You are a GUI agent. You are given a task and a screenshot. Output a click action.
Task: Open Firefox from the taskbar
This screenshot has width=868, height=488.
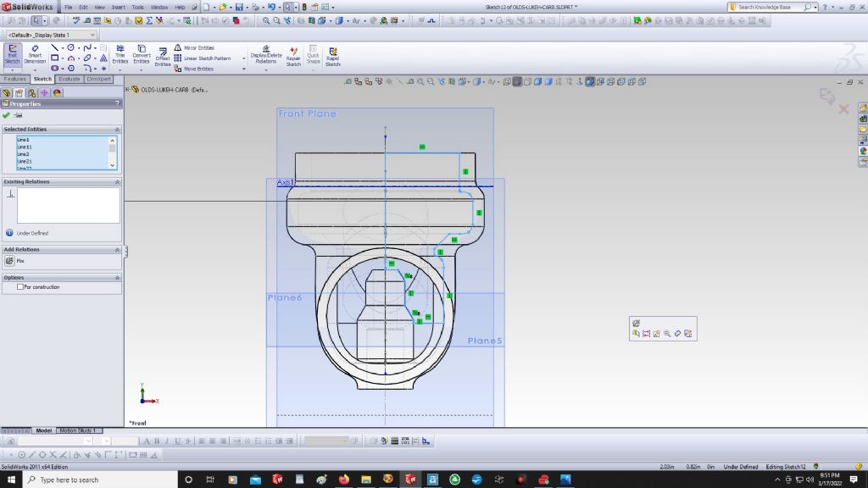(344, 480)
